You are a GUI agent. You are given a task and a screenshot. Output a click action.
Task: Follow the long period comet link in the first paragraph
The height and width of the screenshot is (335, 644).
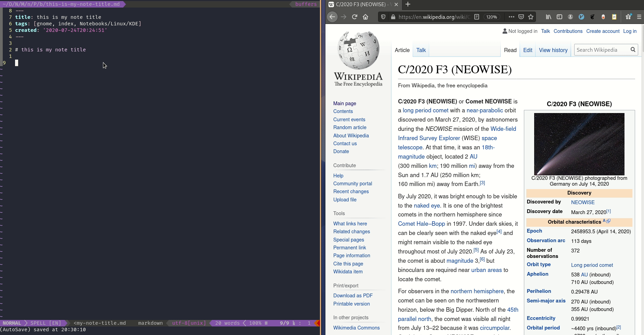(x=425, y=110)
